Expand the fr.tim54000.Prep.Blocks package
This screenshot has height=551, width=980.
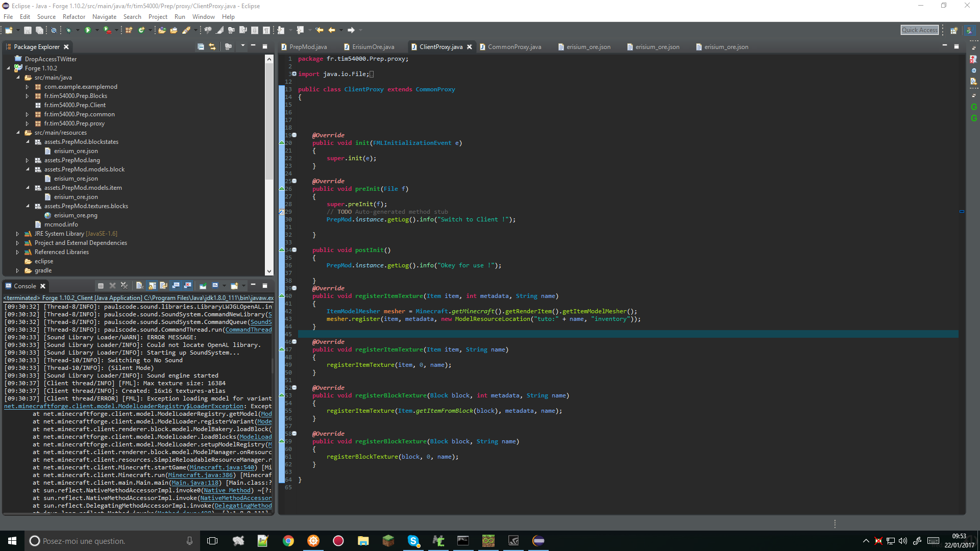[27, 96]
